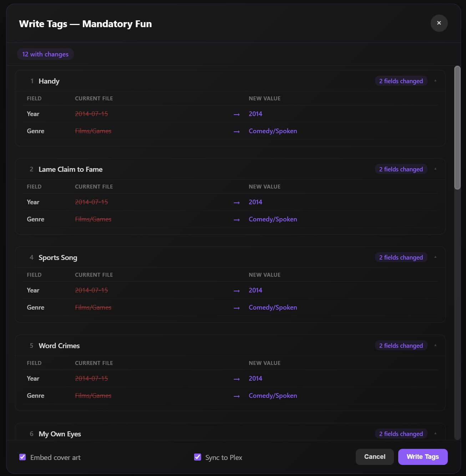466x476 pixels.
Task: Click Genre arrow icon under Lame Claim to Fame
Action: 237,220
